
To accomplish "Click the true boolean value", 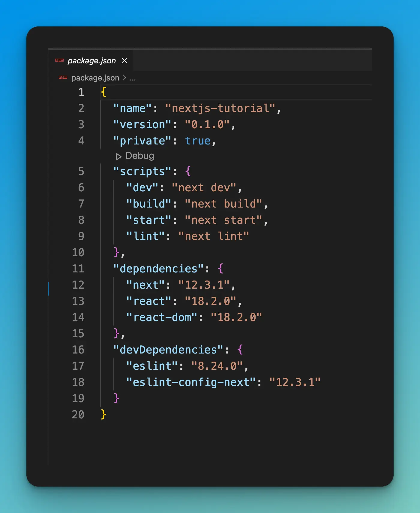I will pyautogui.click(x=198, y=141).
